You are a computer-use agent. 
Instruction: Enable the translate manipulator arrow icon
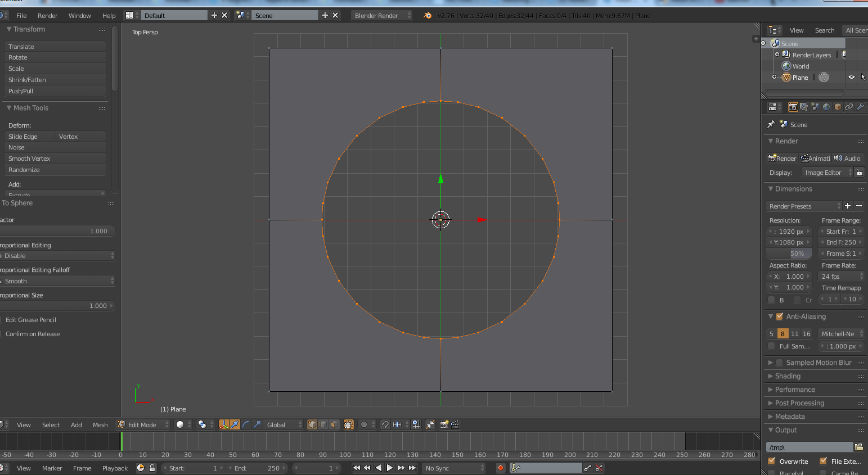(235, 424)
